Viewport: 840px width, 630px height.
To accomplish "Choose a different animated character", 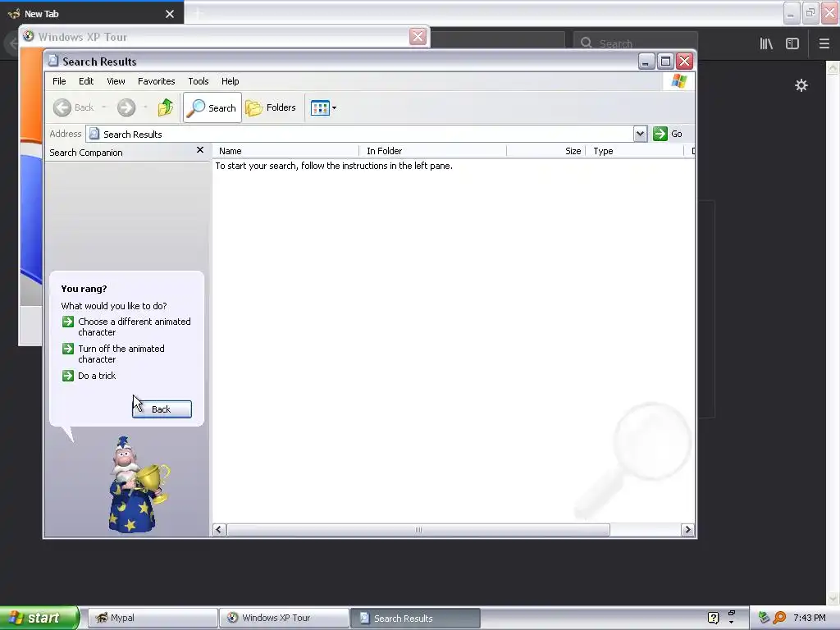I will (x=135, y=326).
